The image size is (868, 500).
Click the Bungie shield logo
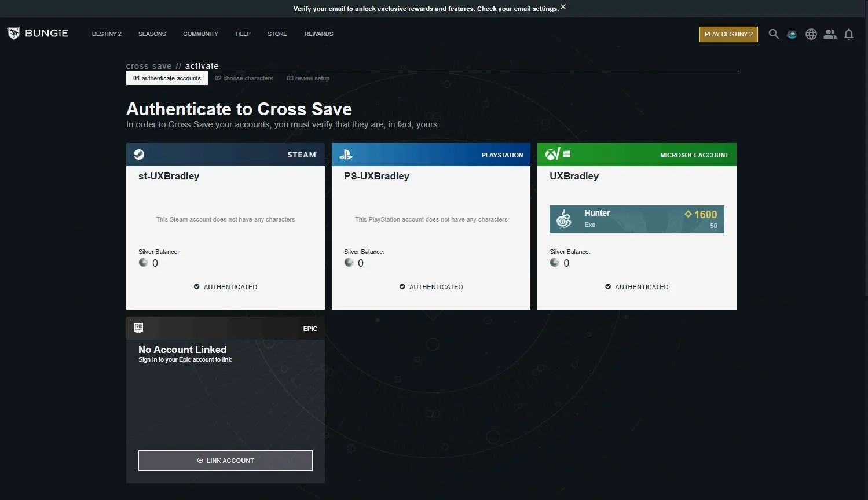click(x=14, y=34)
